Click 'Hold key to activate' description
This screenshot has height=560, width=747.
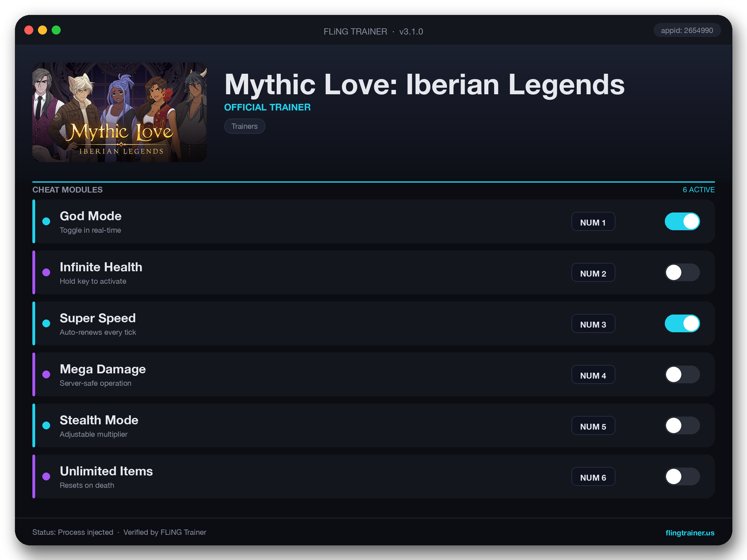93,281
